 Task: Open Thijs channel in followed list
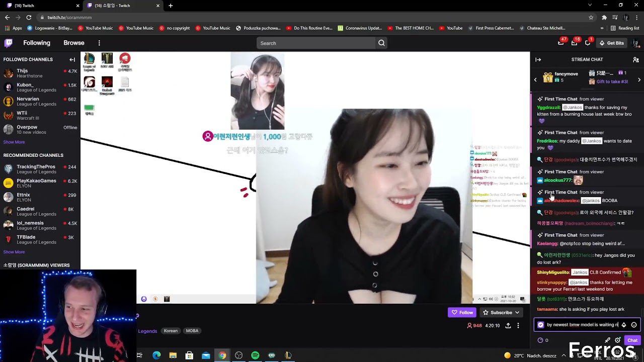pyautogui.click(x=40, y=73)
